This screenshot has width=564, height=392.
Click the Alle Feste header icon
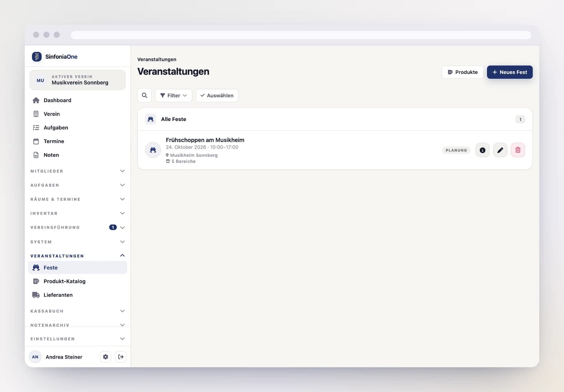151,119
